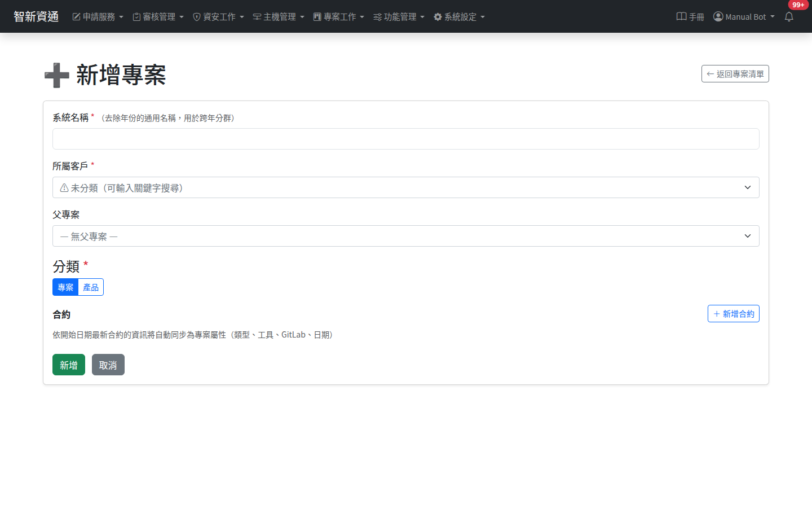Focus the 系統名稱 input field
The width and height of the screenshot is (812, 508).
pos(406,139)
